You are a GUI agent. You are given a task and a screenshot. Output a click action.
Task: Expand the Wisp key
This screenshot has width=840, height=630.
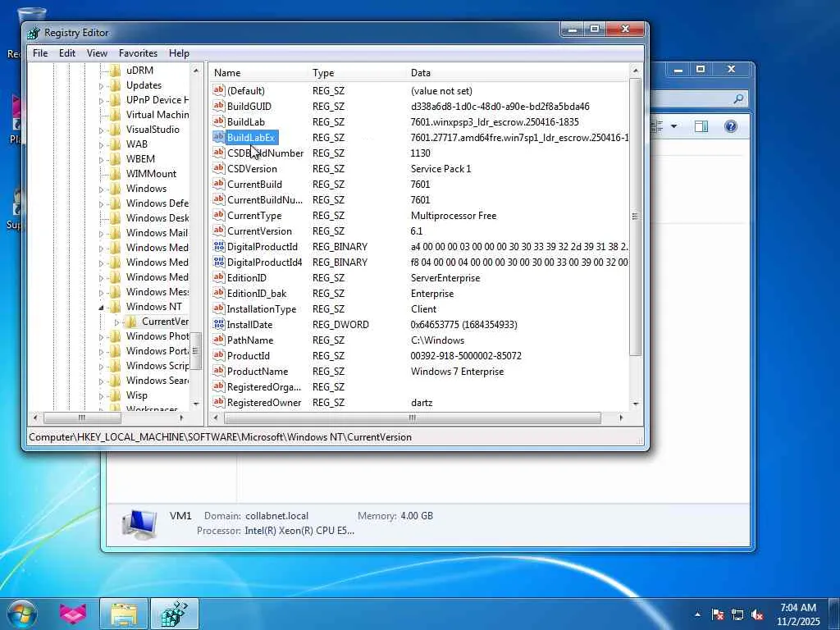click(101, 396)
